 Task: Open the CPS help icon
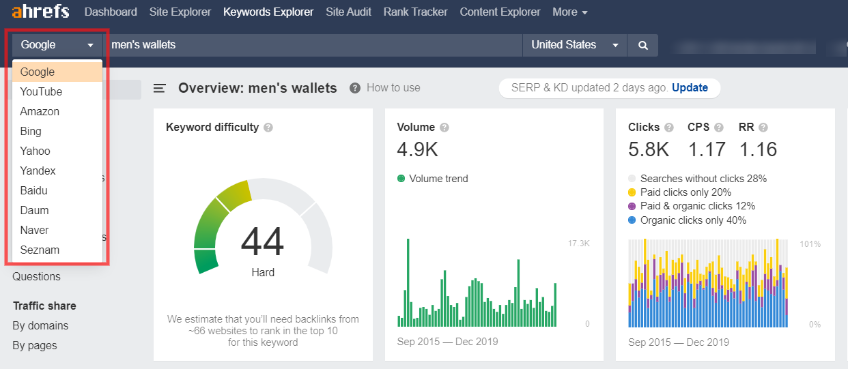pyautogui.click(x=718, y=128)
